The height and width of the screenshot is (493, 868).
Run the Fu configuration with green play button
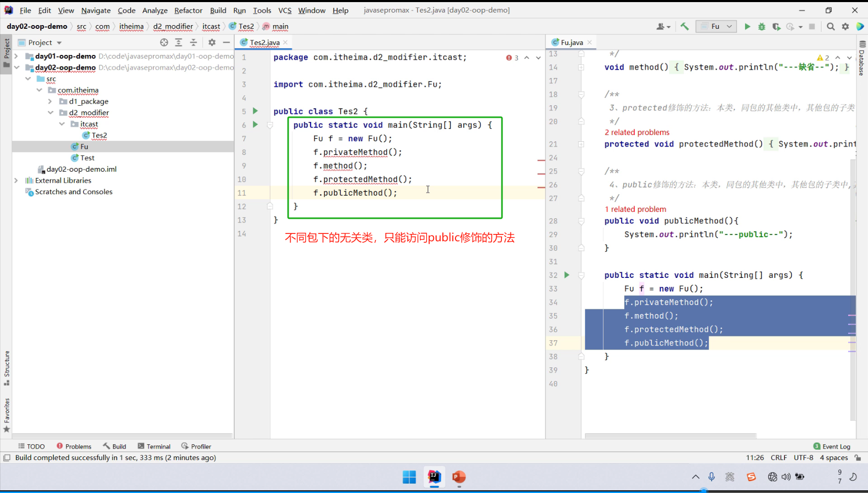[747, 27]
